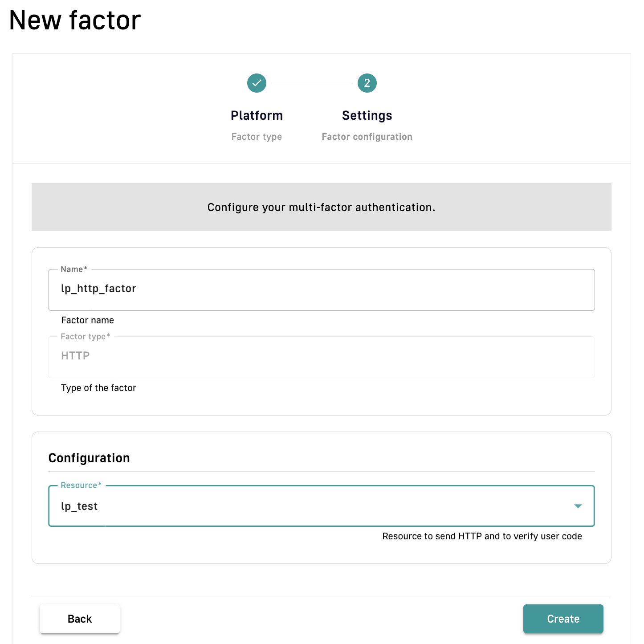Image resolution: width=644 pixels, height=644 pixels.
Task: Click the 'Factor configuration' subtitle under Settings
Action: 367,137
